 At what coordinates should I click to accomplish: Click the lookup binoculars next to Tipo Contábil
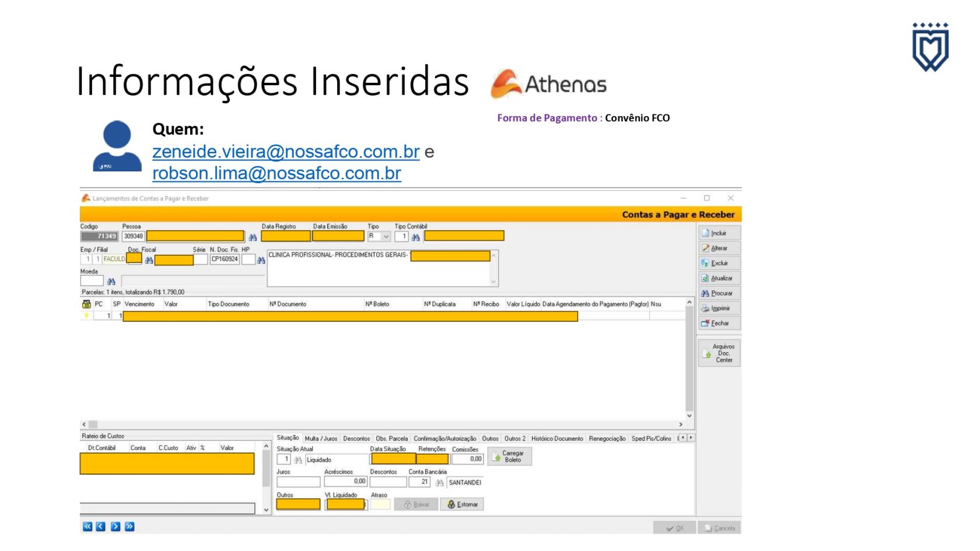415,237
